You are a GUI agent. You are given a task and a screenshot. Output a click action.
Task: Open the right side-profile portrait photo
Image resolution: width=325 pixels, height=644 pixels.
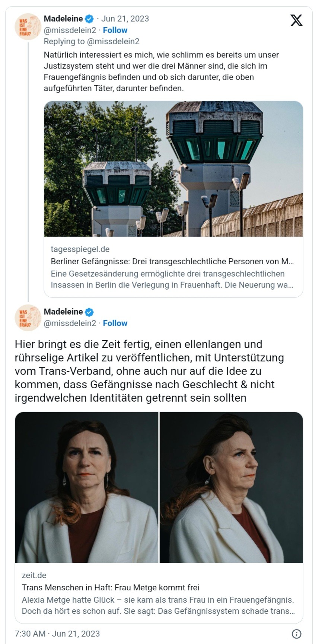click(x=231, y=487)
